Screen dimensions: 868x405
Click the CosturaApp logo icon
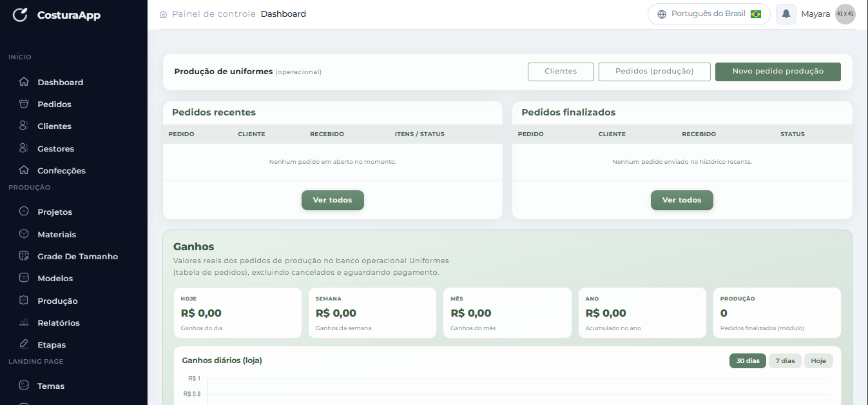click(x=20, y=14)
